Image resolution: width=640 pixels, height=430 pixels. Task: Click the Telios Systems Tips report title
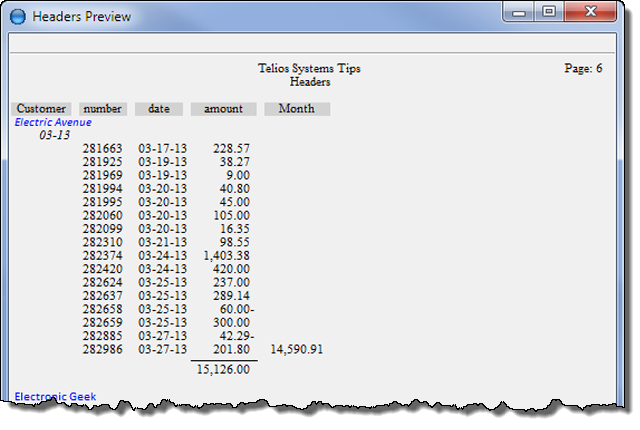[x=309, y=69]
